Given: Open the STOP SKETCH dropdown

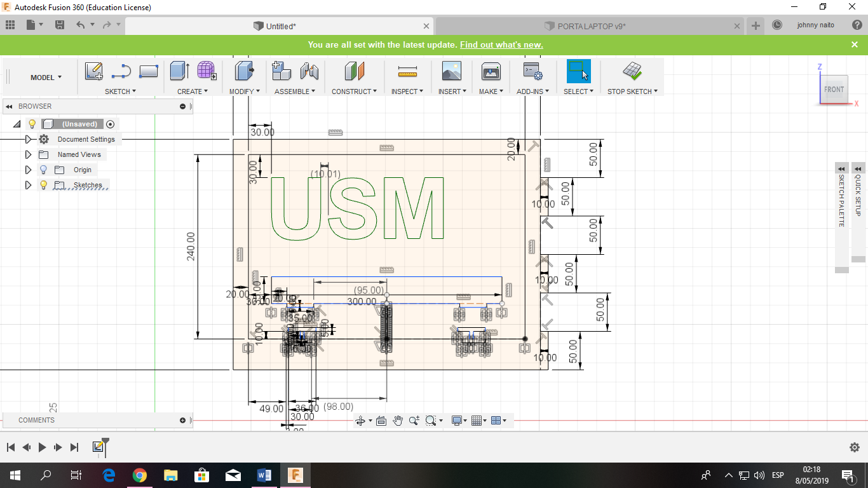Looking at the screenshot, I should [632, 91].
